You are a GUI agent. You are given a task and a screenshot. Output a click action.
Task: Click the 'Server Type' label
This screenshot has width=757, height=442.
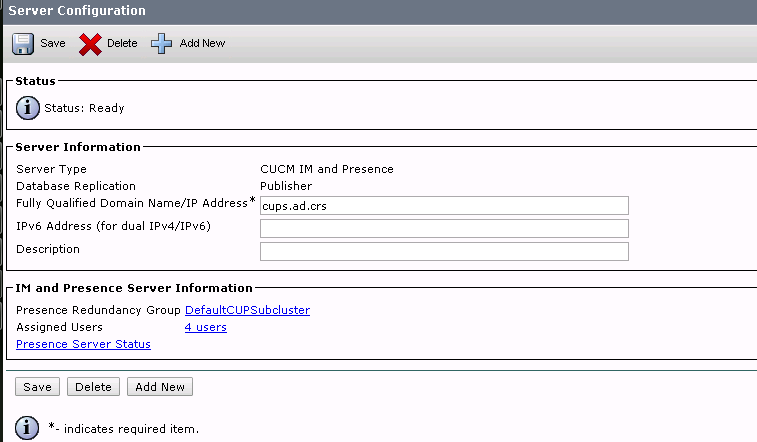point(51,169)
